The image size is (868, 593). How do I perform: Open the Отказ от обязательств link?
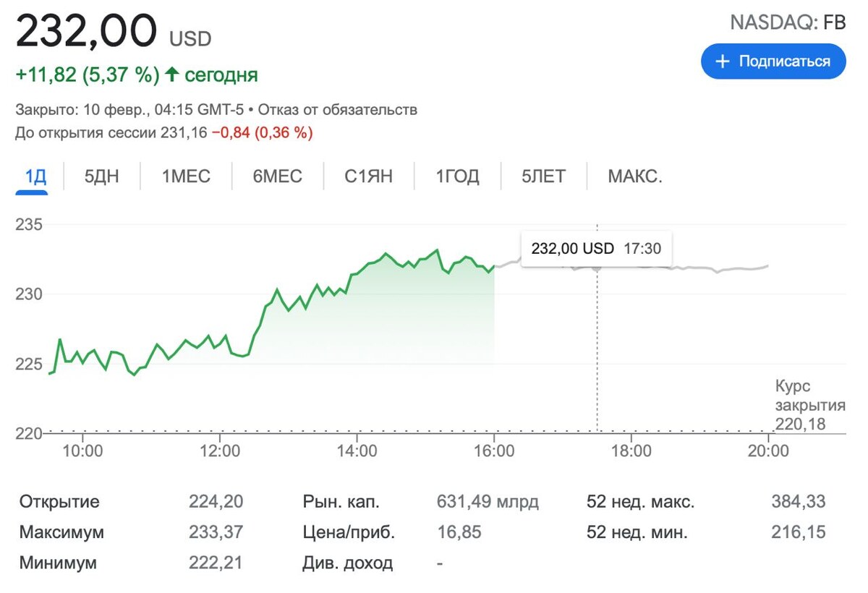coord(338,110)
